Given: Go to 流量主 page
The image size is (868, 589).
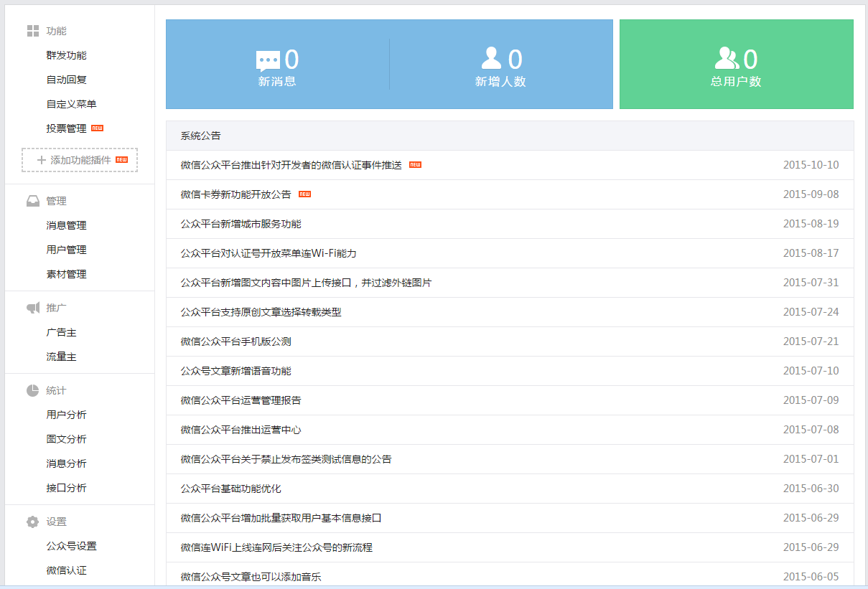Looking at the screenshot, I should coord(61,357).
